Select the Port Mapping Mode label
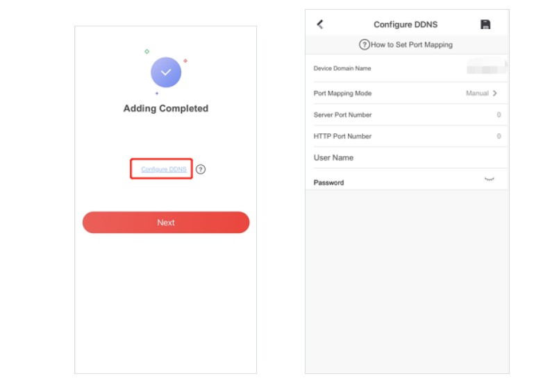 (342, 93)
